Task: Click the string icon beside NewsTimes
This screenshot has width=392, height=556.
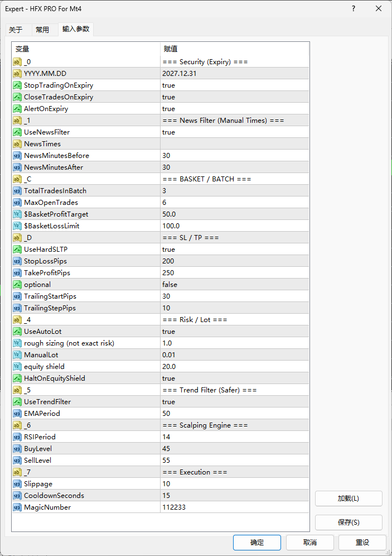Action: (x=17, y=144)
